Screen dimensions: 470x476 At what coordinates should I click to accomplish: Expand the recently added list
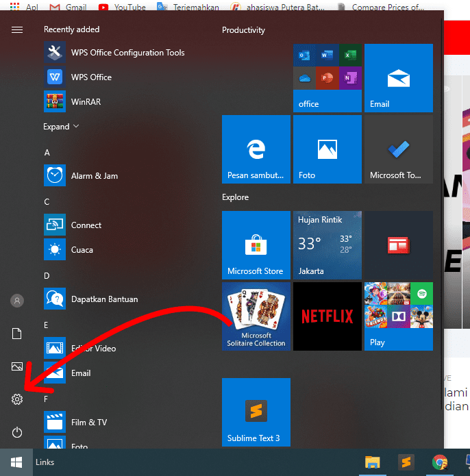point(61,126)
